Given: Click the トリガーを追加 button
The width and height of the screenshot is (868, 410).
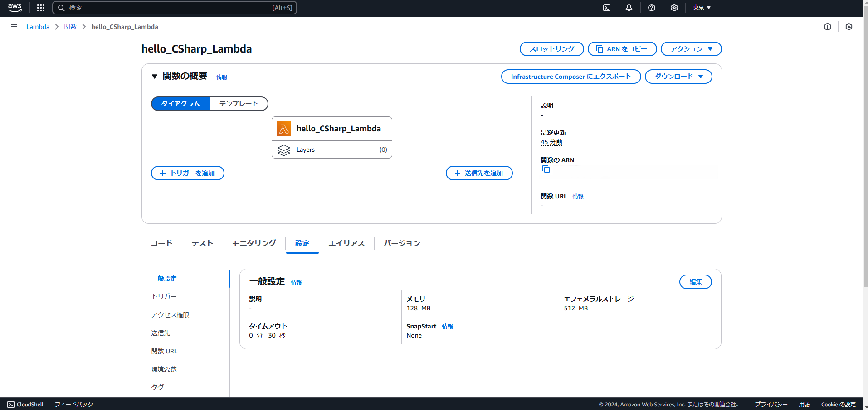Looking at the screenshot, I should [x=188, y=173].
